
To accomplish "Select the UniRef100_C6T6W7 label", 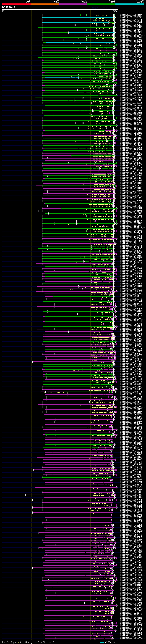I will 131,314.
